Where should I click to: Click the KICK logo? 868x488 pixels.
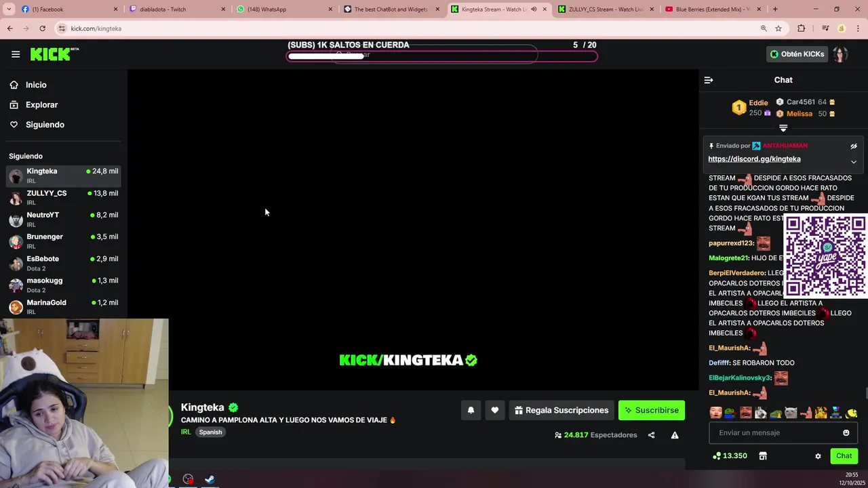click(54, 54)
